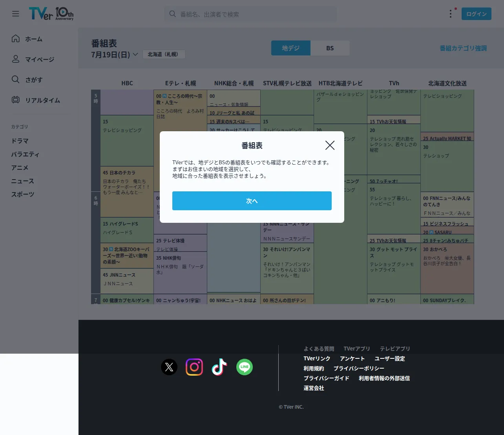Open the 55 テレショップ暮らし、ハッピーに cell
This screenshot has height=435, width=504.
(x=394, y=209)
